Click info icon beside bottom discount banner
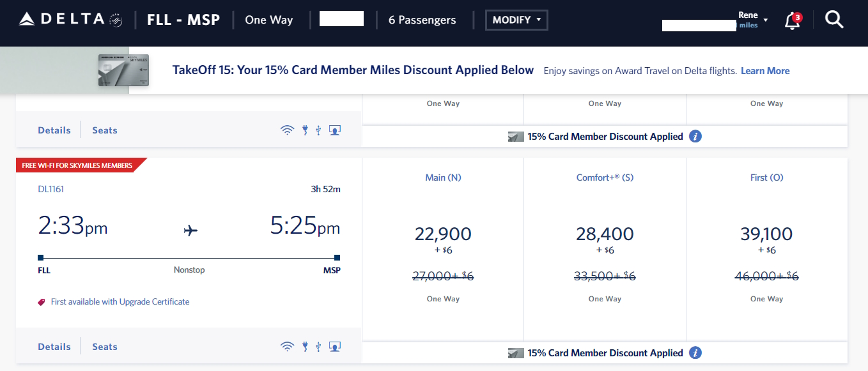 pyautogui.click(x=695, y=352)
